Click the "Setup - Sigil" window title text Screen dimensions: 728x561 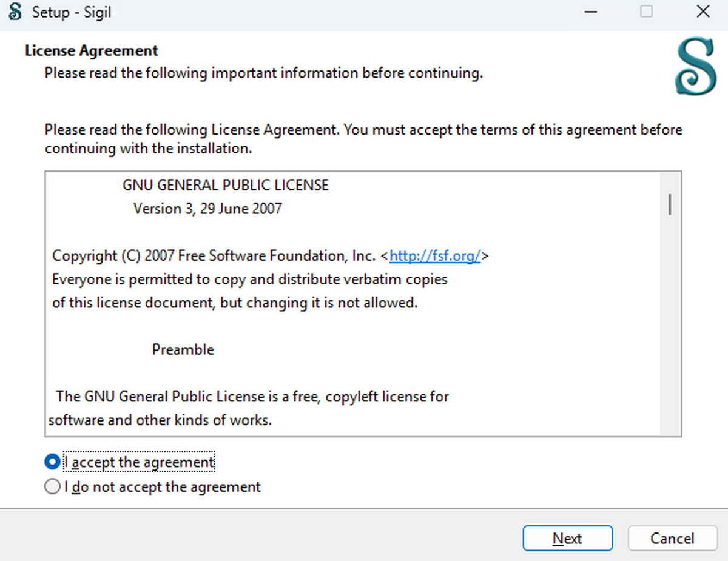coord(72,12)
